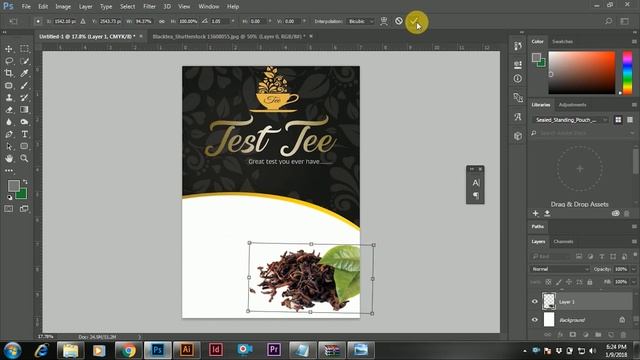Switch to the Blacktea Shutterstock document tab

[x=229, y=36]
